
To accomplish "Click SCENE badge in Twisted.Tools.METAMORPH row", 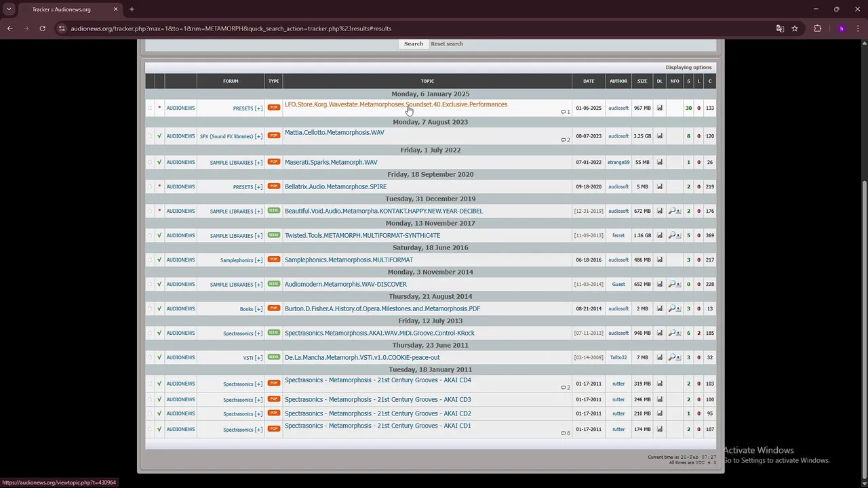I will click(x=273, y=235).
